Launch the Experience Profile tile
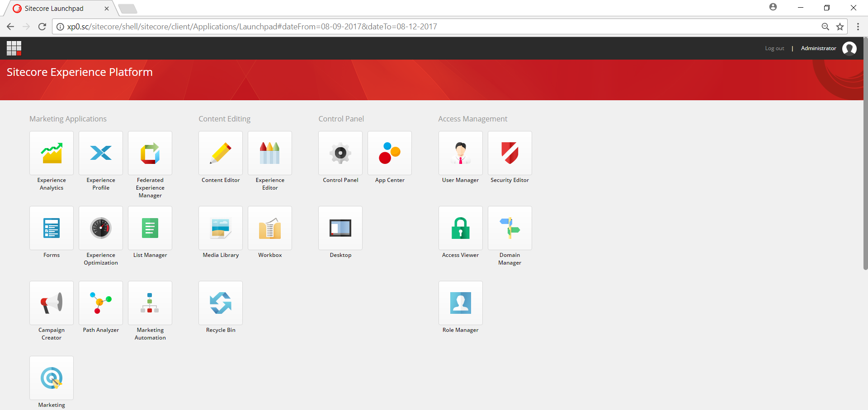This screenshot has height=410, width=868. coord(101,153)
